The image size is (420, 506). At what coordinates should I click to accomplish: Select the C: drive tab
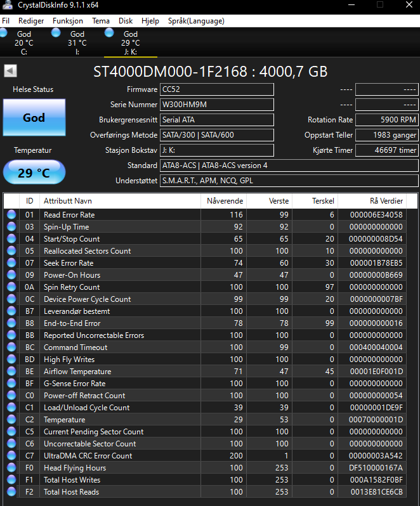tap(24, 42)
